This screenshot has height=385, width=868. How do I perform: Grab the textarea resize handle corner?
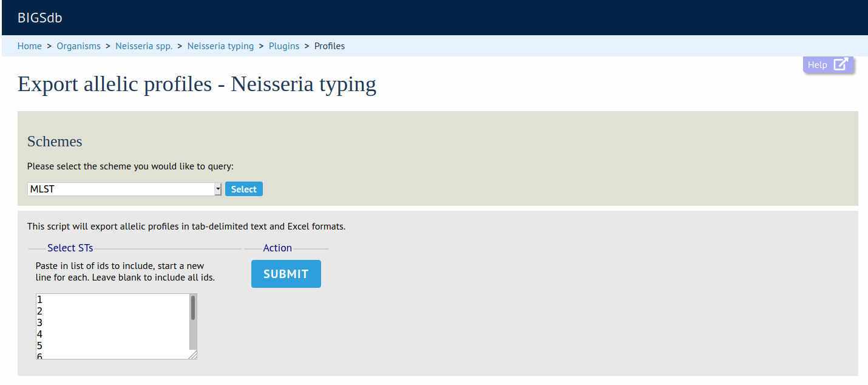point(192,355)
